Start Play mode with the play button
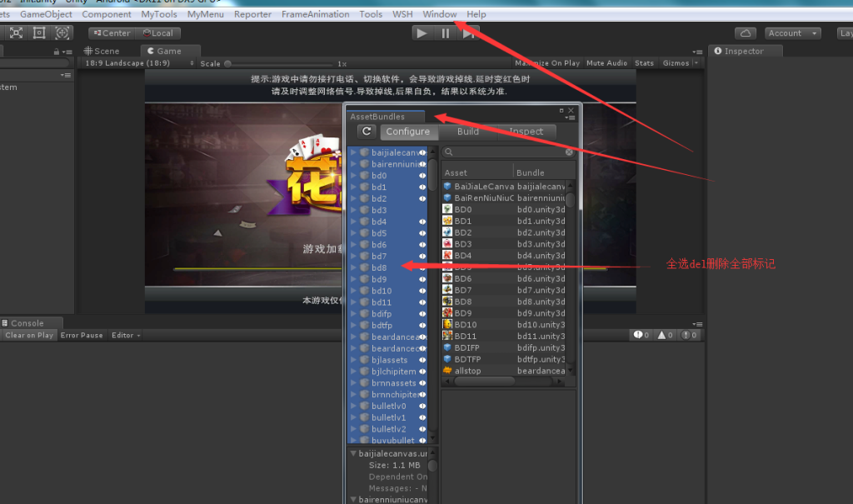This screenshot has width=853, height=504. point(422,33)
